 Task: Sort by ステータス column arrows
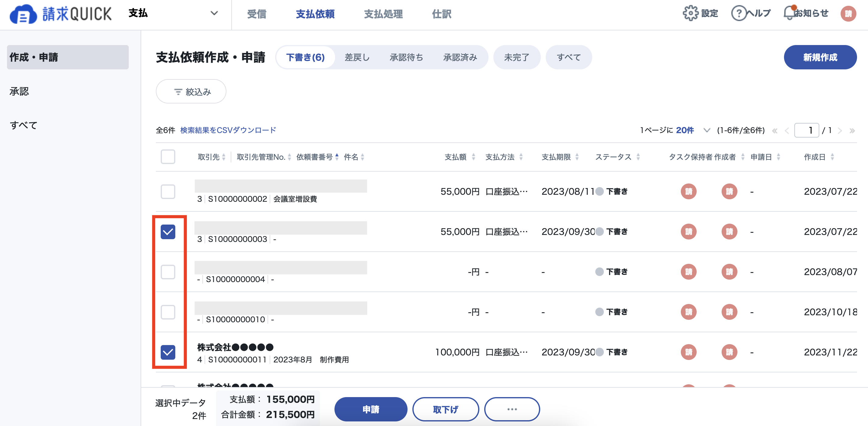pos(638,157)
